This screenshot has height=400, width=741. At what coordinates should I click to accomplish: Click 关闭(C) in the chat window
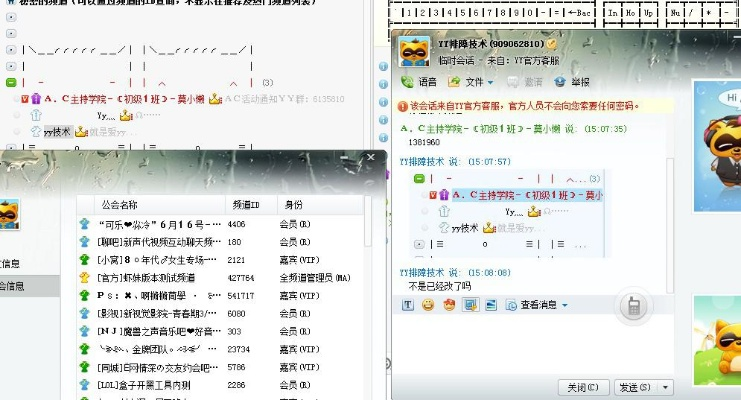coord(583,388)
